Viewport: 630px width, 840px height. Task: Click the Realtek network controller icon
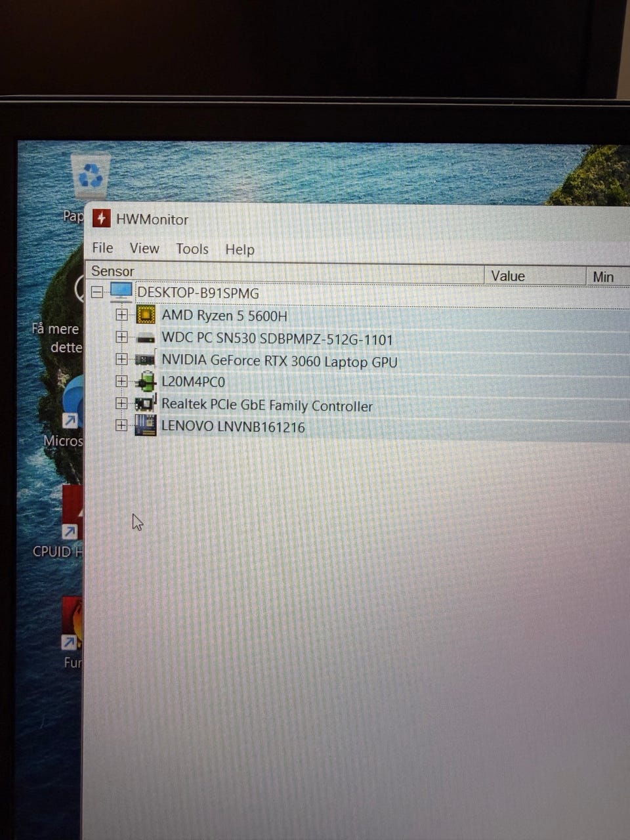coord(145,404)
